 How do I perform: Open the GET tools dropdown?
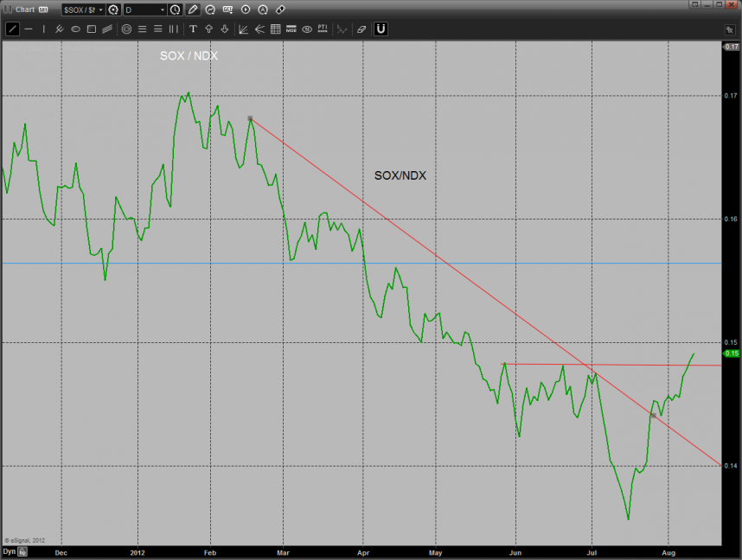click(x=227, y=10)
